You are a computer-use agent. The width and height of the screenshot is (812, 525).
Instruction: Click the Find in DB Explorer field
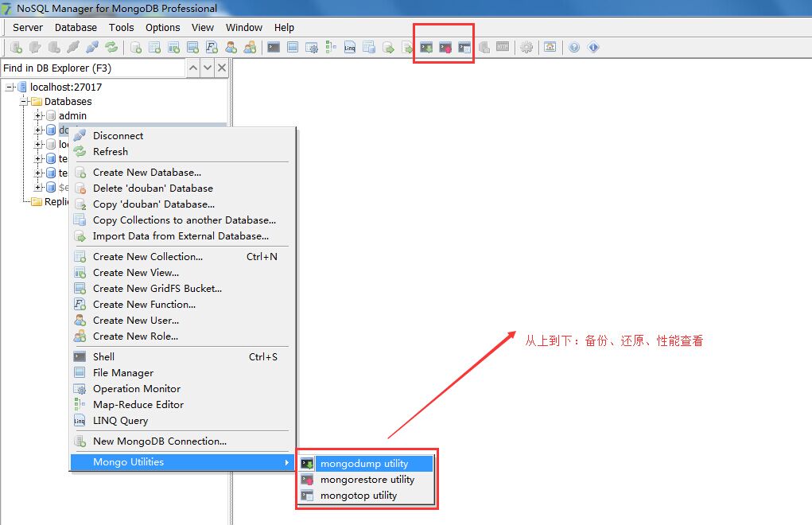(x=93, y=68)
